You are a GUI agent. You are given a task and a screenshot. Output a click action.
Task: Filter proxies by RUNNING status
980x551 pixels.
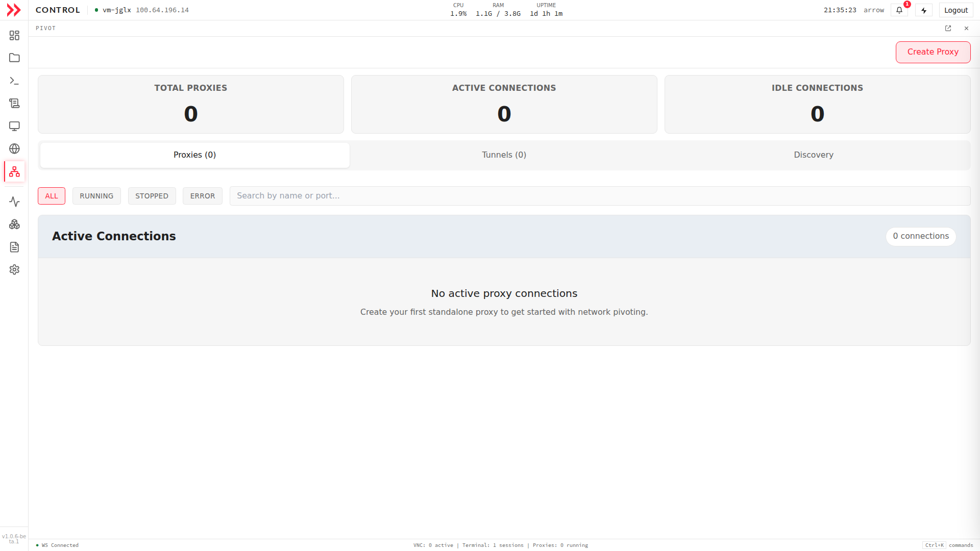[x=96, y=196]
